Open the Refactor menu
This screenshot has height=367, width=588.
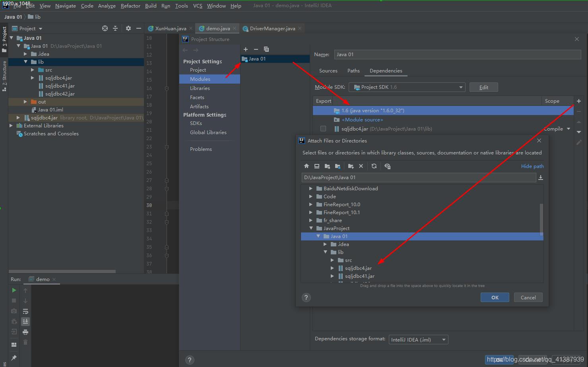130,6
